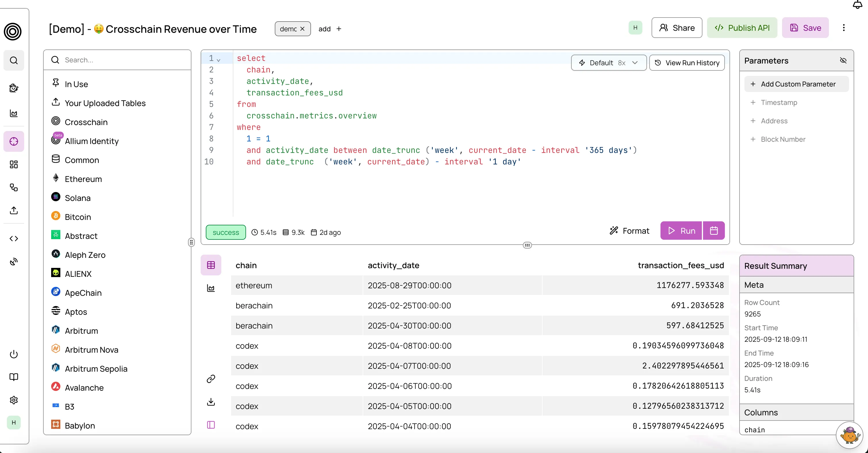The width and height of the screenshot is (868, 453).
Task: Open the chart view icon in results
Action: pos(211,288)
